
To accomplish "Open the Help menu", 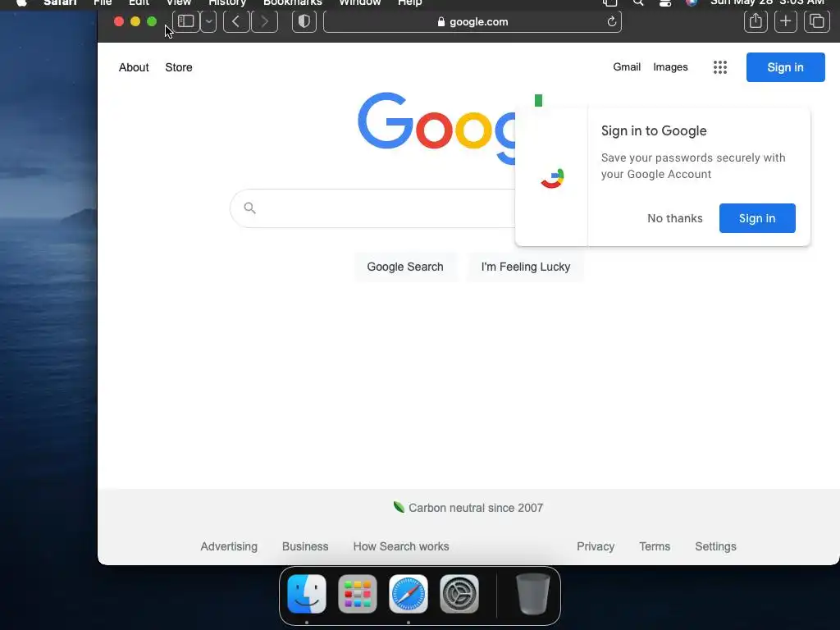I will click(410, 2).
